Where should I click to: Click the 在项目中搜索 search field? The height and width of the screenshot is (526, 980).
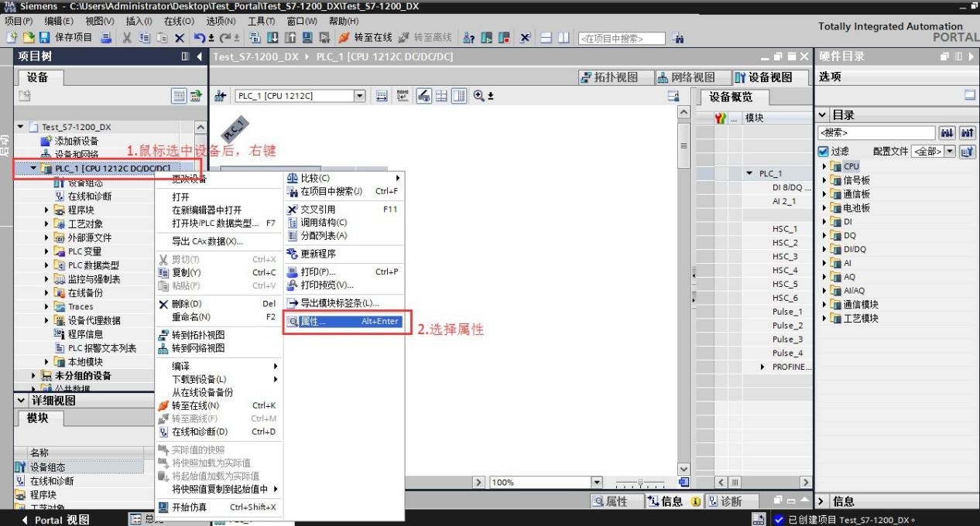tap(622, 38)
